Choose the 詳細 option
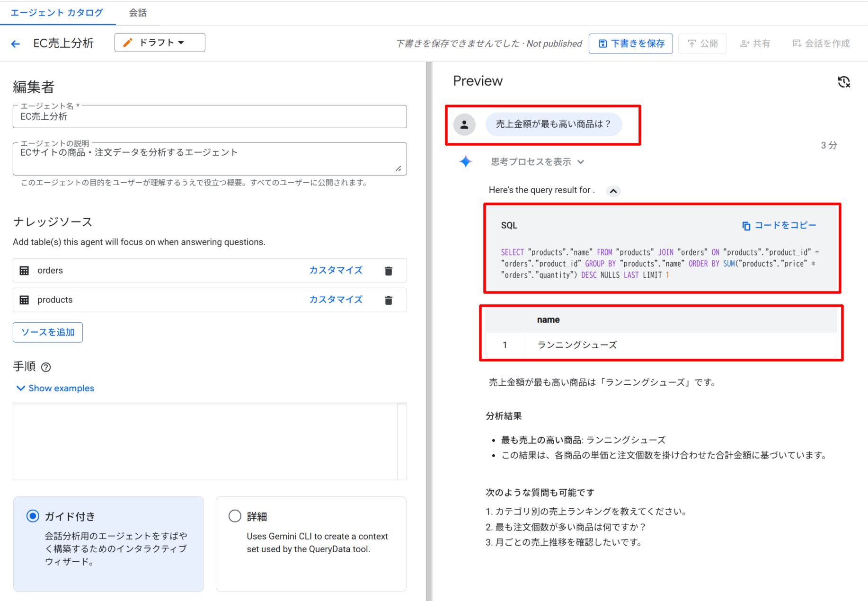Viewport: 868px width, 601px height. coord(235,516)
